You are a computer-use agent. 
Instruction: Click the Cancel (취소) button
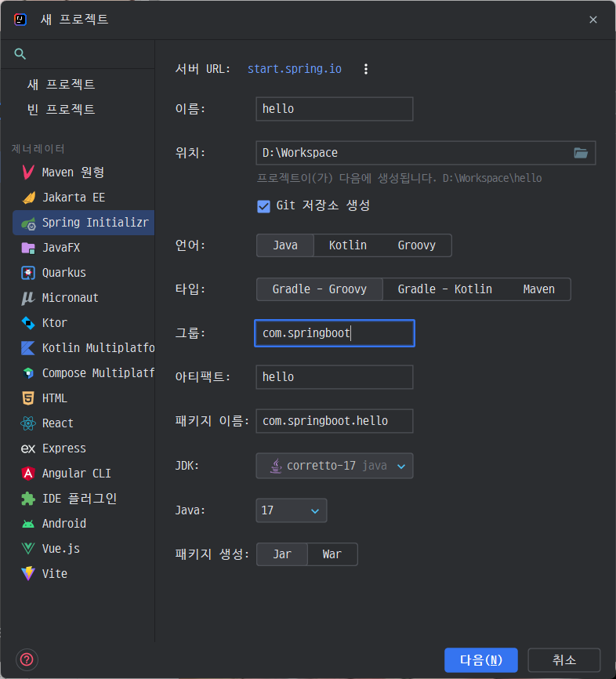pos(564,660)
